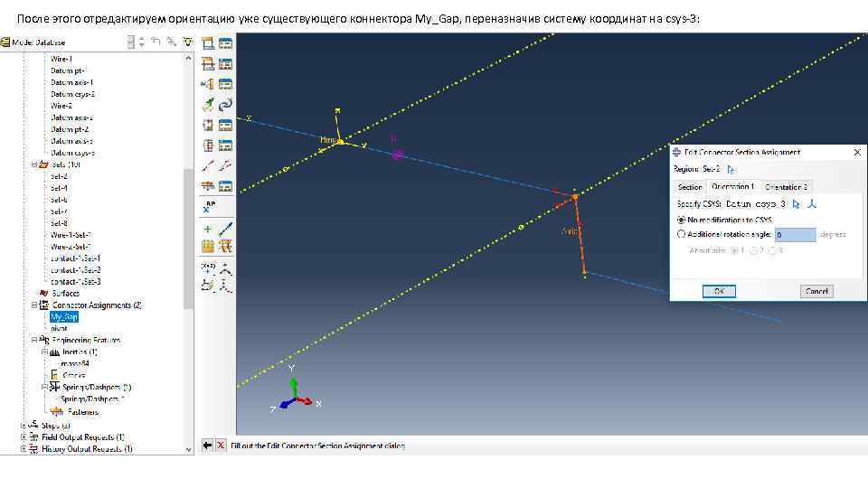This screenshot has height=488, width=868.
Task: Select the Create Interaction Property tool
Action: coord(208,63)
